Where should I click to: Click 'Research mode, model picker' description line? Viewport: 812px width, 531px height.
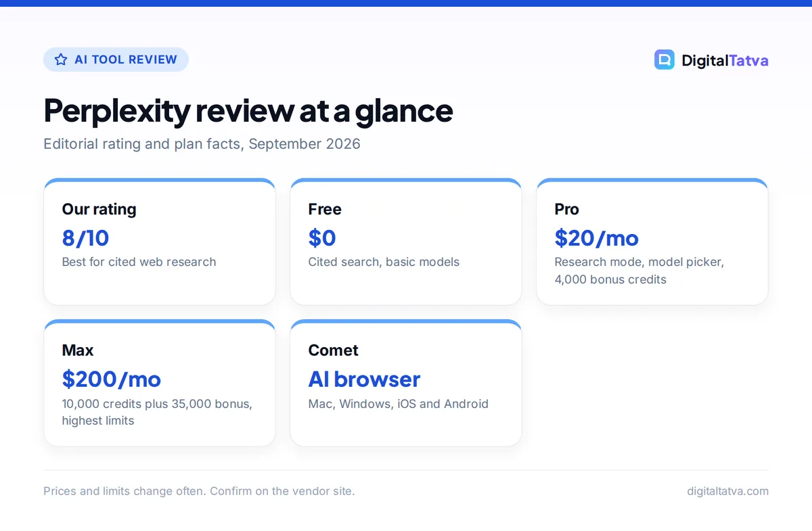639,262
